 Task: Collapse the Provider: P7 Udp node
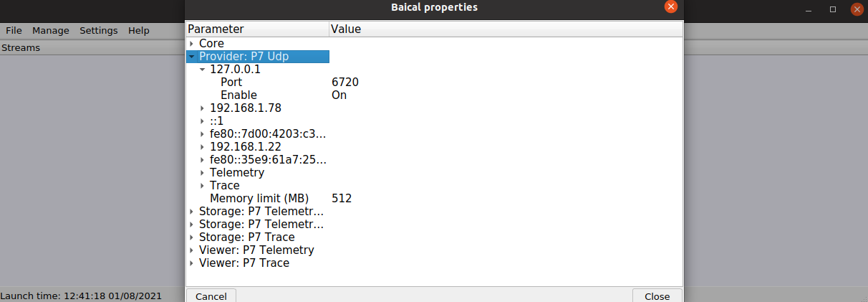tap(191, 57)
